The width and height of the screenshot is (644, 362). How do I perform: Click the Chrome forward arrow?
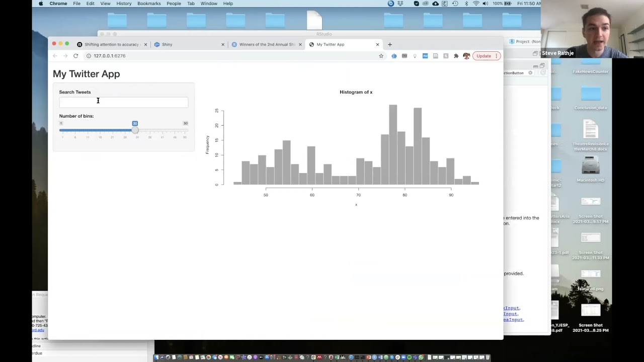click(x=65, y=56)
